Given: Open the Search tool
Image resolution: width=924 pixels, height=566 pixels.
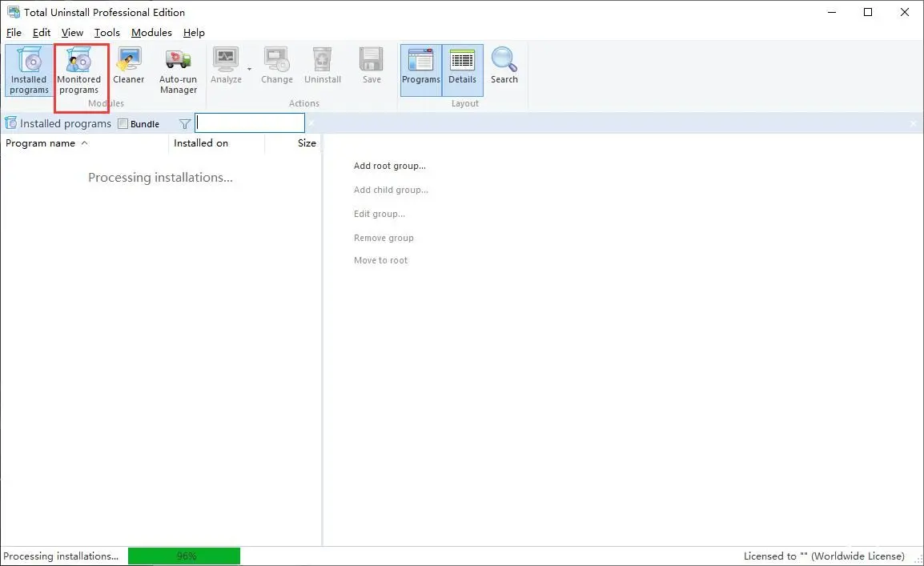Looking at the screenshot, I should 504,66.
